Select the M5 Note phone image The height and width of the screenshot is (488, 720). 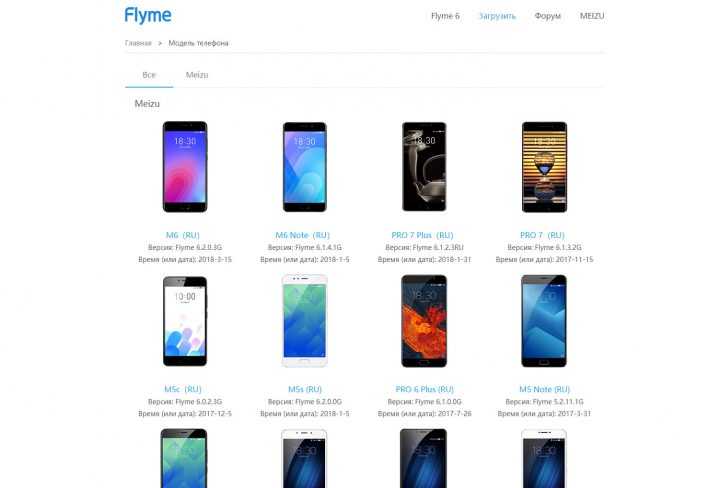click(x=544, y=321)
